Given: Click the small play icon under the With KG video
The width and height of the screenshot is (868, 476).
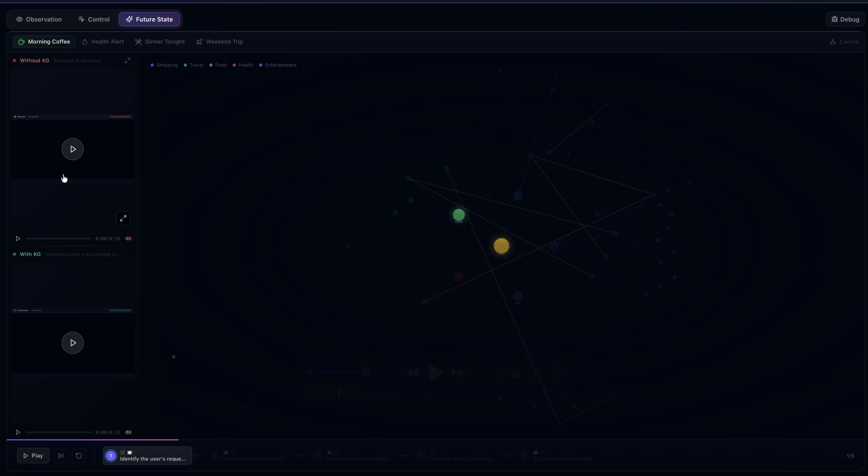Looking at the screenshot, I should (18, 432).
